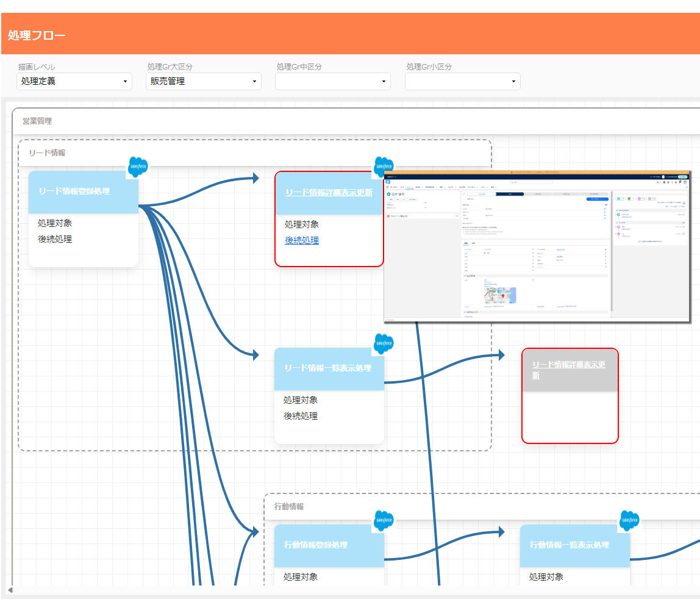
Task: Open the empty 処理Gr中区分 dropdown
Action: click(x=333, y=81)
